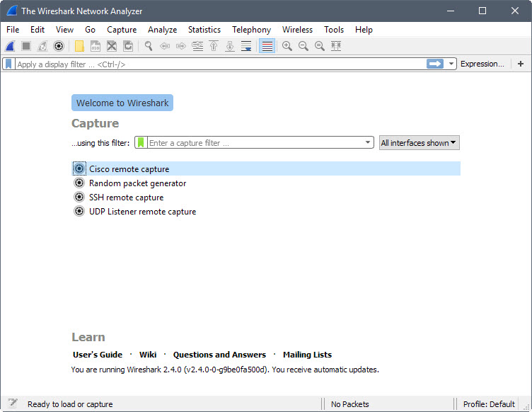Open the Wireless menu

click(x=297, y=30)
